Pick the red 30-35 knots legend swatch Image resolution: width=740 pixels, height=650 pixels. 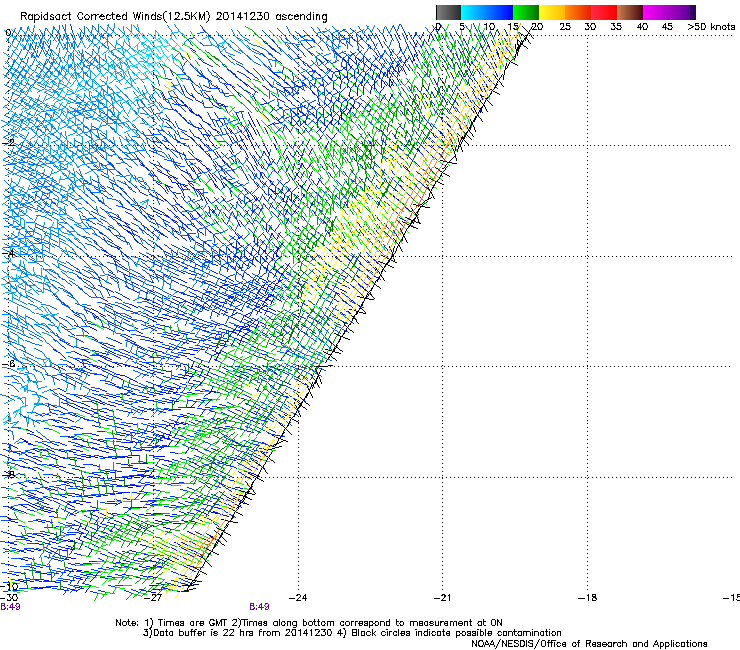click(x=604, y=12)
